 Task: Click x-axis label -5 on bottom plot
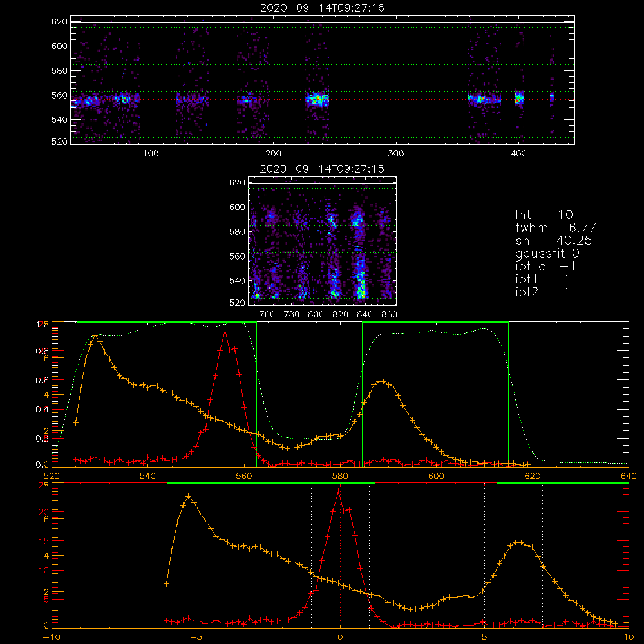[196, 638]
